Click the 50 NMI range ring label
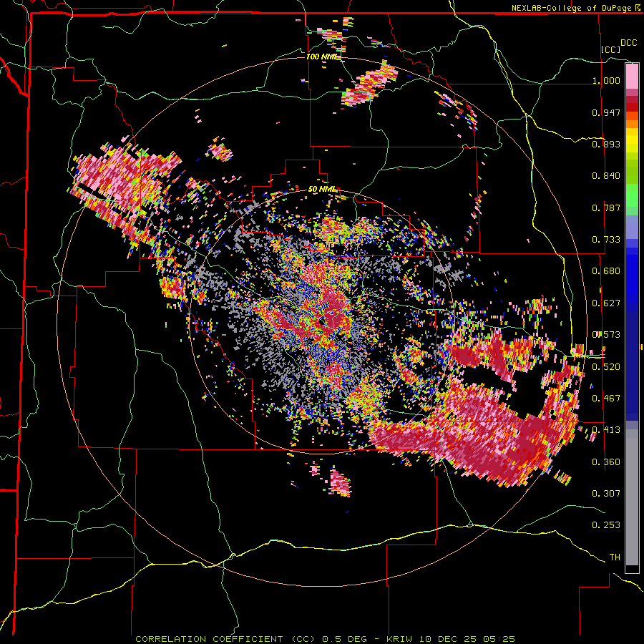 (323, 190)
